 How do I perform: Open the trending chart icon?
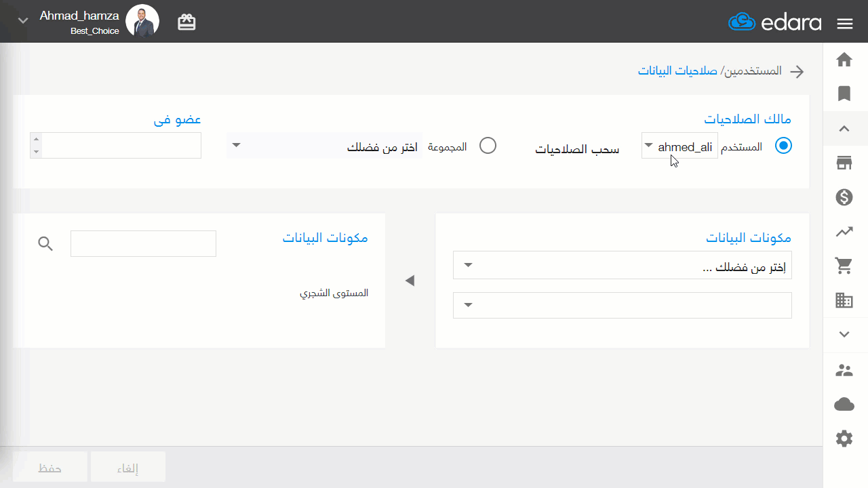coord(844,232)
